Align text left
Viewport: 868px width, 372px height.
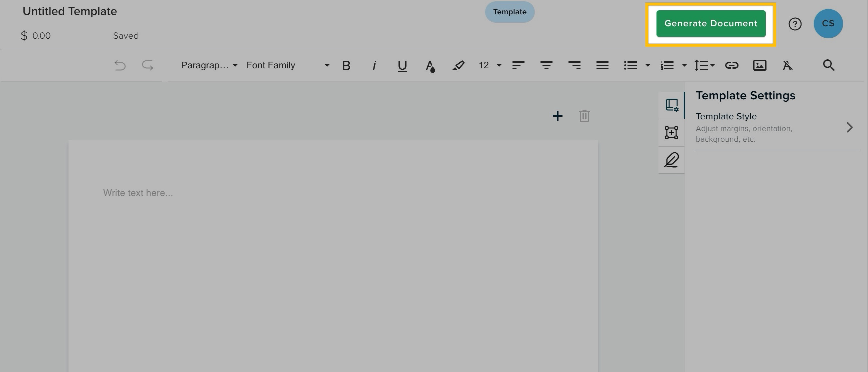point(518,65)
